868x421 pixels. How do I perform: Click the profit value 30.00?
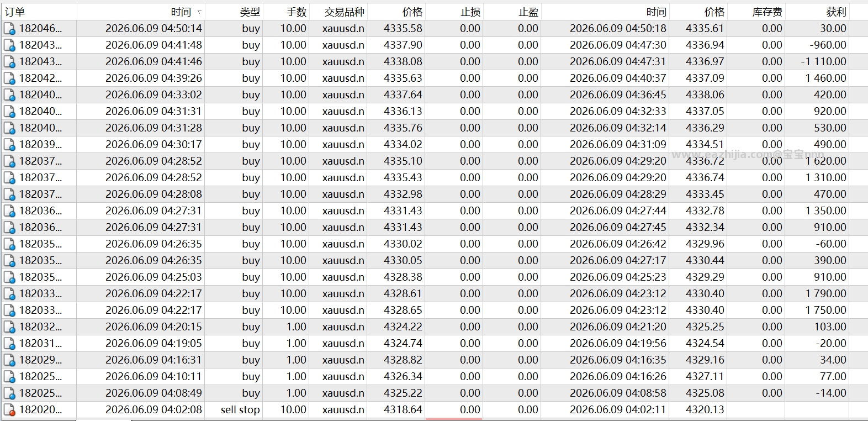(x=833, y=29)
